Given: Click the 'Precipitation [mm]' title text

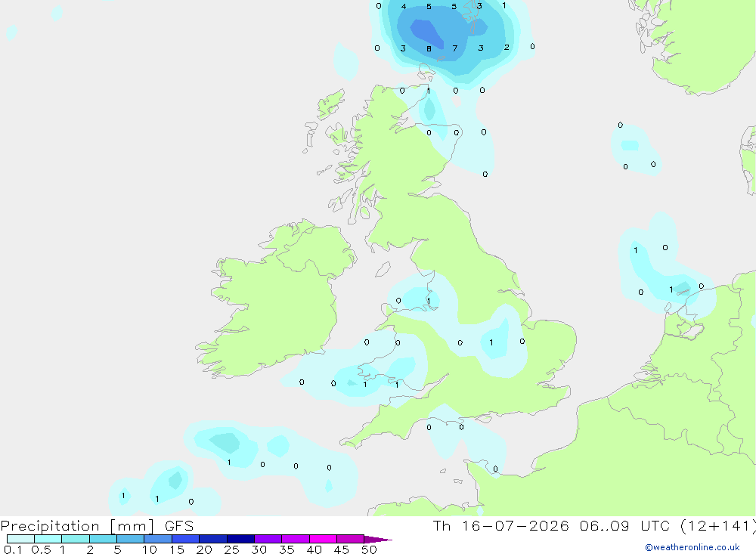Looking at the screenshot, I should [77, 526].
